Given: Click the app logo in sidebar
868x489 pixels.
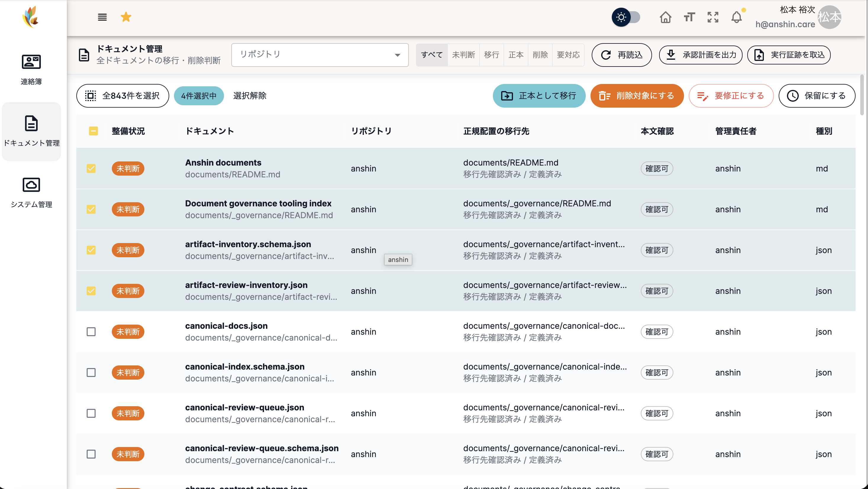Looking at the screenshot, I should pos(31,17).
